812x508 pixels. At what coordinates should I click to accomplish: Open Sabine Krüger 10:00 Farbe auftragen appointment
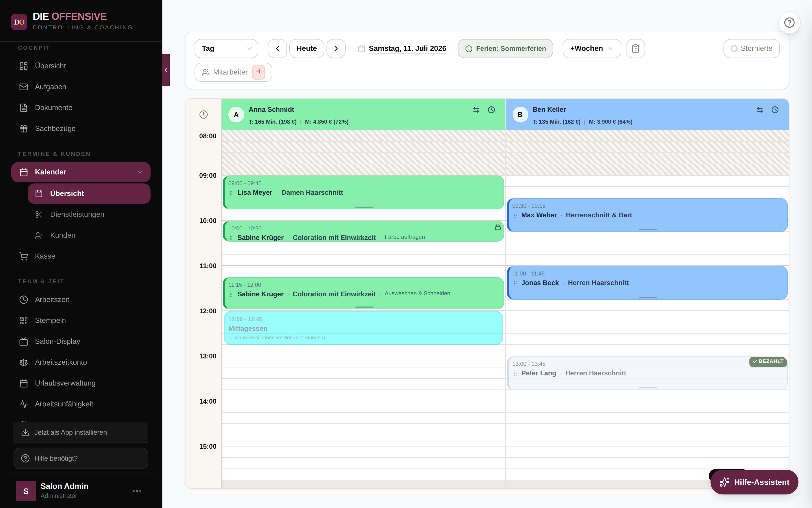click(363, 231)
